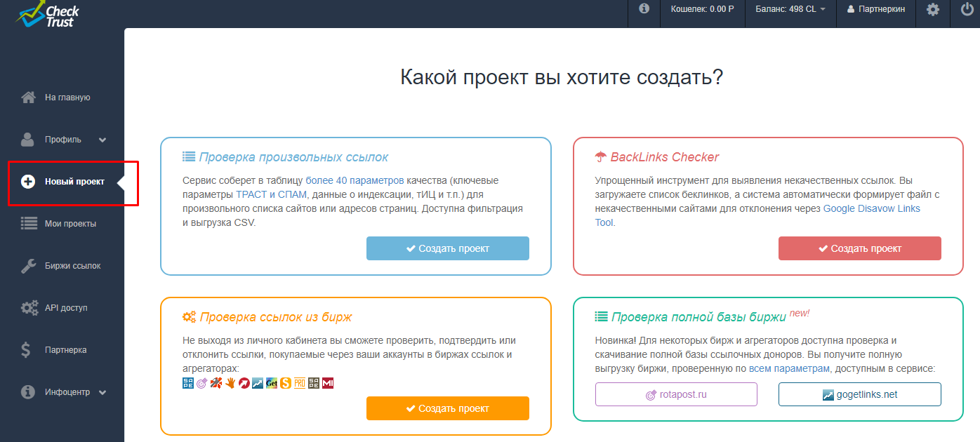Click the list icon by Проверка полной базы биржи
Image resolution: width=980 pixels, height=442 pixels.
click(x=602, y=317)
